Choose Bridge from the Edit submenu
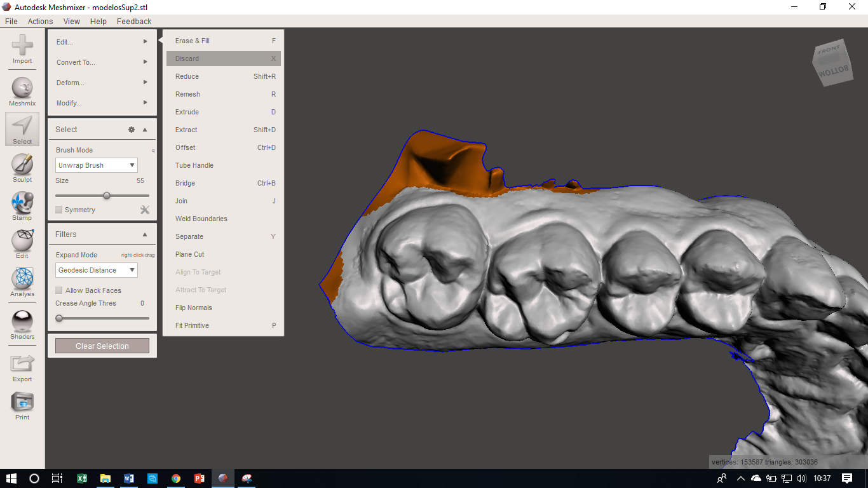This screenshot has width=868, height=488. coord(224,183)
